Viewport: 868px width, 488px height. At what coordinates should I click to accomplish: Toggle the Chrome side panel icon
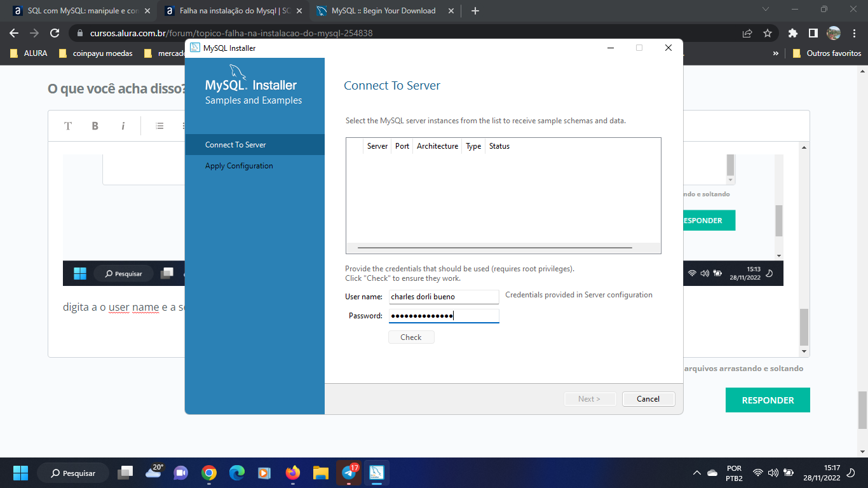click(813, 33)
